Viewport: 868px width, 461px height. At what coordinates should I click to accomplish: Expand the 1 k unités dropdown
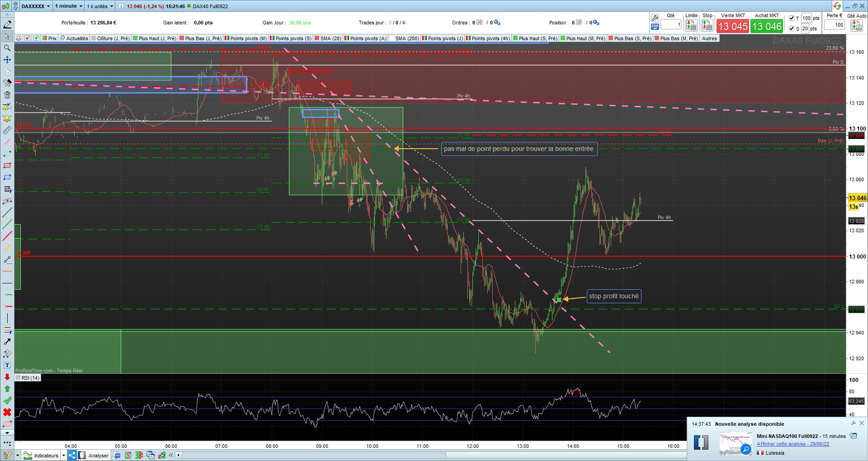pyautogui.click(x=100, y=6)
